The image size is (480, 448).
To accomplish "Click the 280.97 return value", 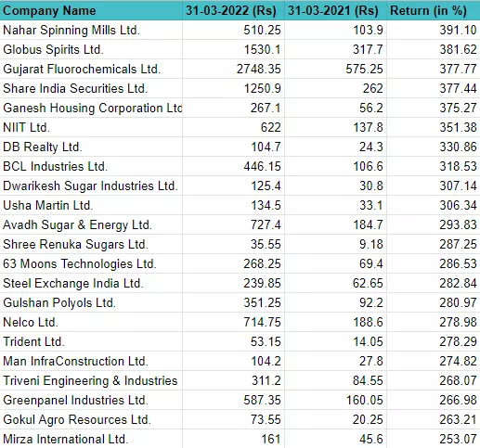I will click(458, 303).
